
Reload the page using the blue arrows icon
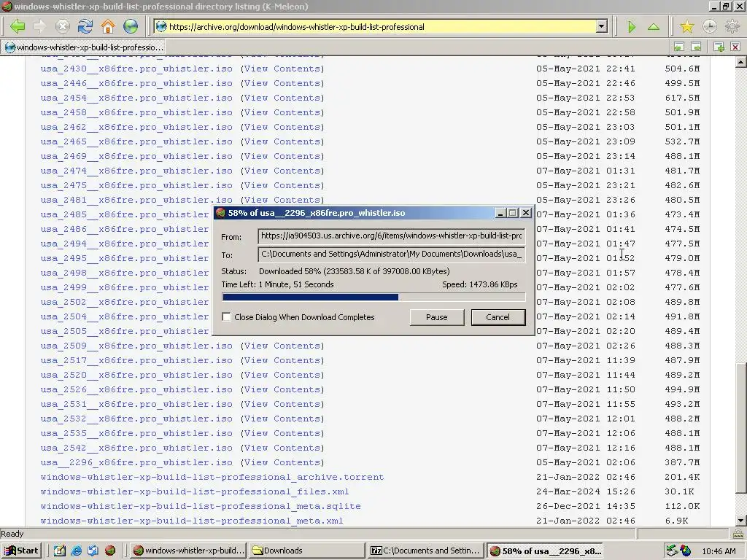(85, 27)
